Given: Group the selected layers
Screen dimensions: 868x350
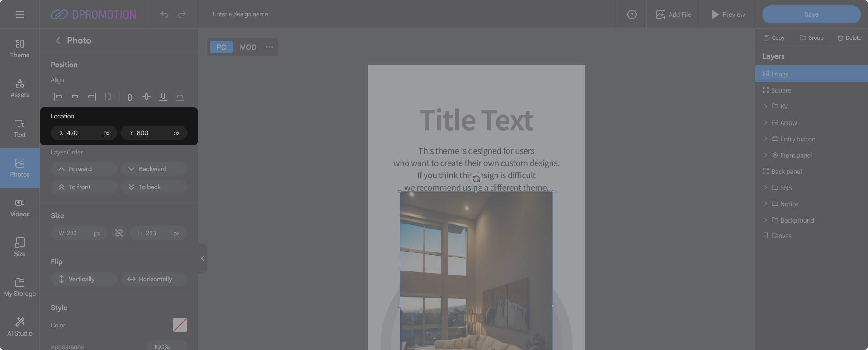Looking at the screenshot, I should point(811,38).
